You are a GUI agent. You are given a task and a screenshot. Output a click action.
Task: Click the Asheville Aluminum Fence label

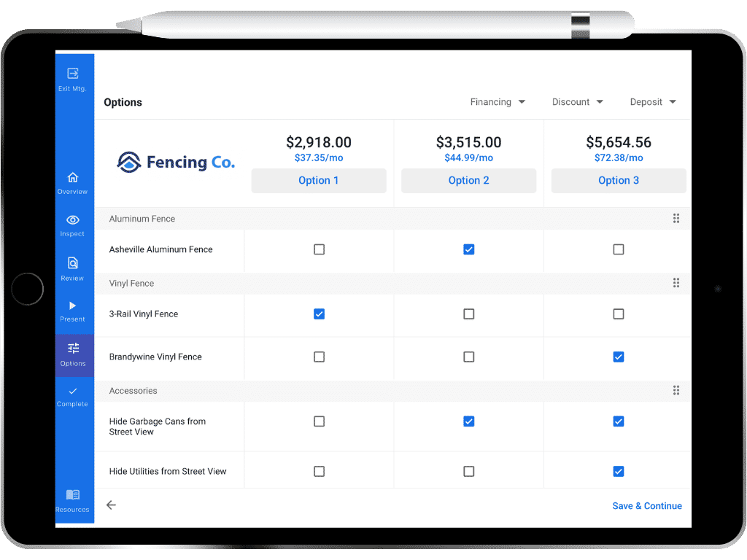pyautogui.click(x=160, y=249)
